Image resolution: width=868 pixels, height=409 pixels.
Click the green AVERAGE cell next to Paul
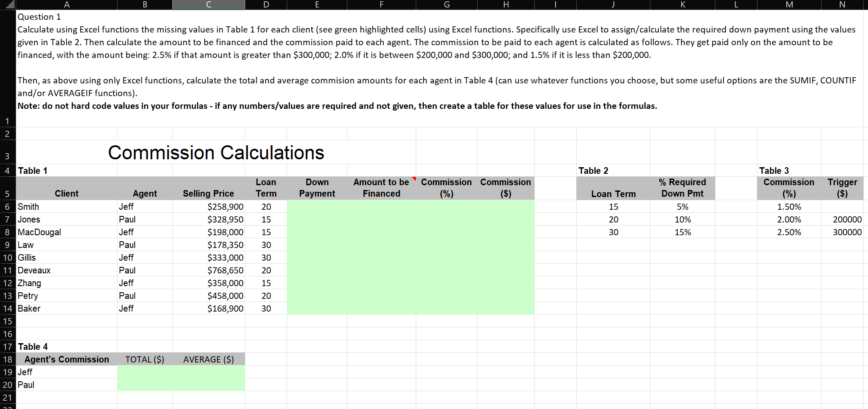(x=208, y=384)
